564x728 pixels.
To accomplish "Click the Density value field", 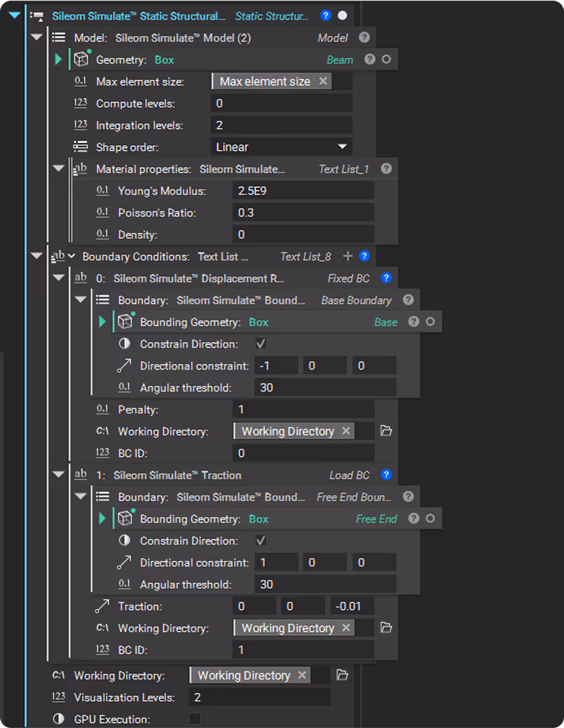I will tap(303, 234).
